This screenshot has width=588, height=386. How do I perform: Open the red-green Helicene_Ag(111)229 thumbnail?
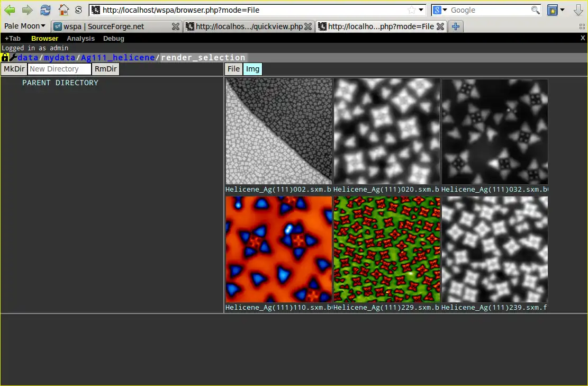click(x=386, y=249)
